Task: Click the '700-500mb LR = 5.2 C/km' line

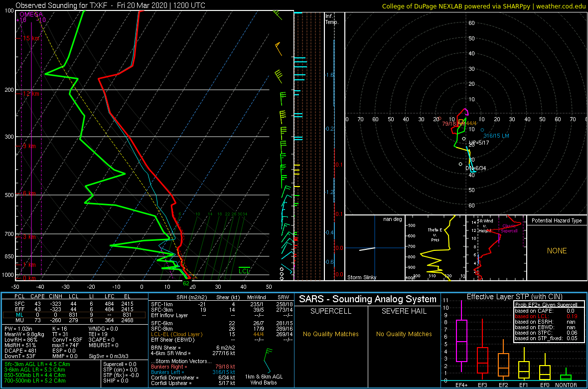Action: [x=35, y=381]
